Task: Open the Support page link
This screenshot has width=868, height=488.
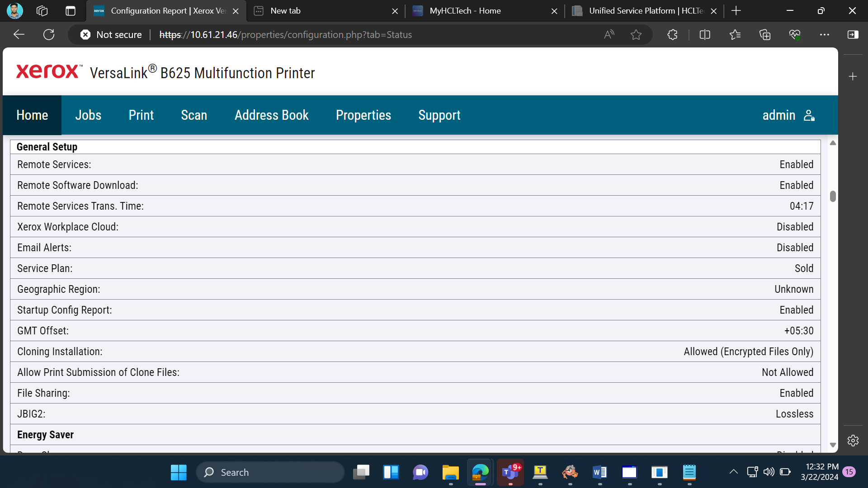Action: [x=439, y=115]
